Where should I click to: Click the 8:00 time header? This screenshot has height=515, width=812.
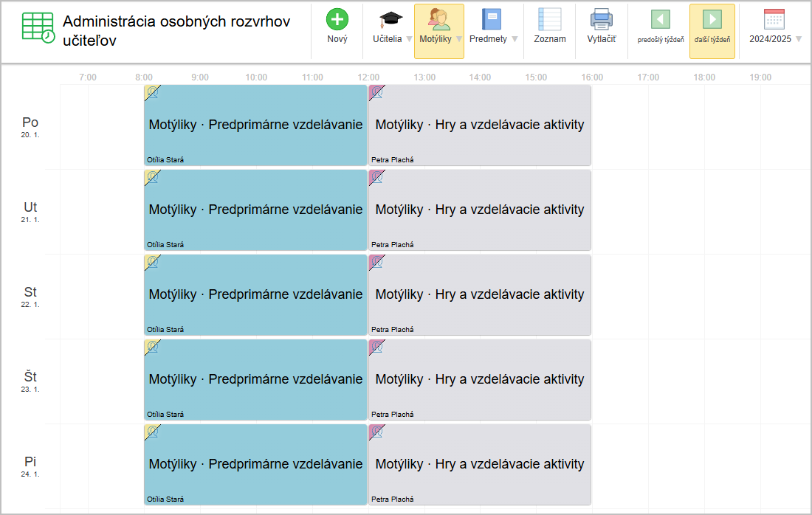pos(144,77)
